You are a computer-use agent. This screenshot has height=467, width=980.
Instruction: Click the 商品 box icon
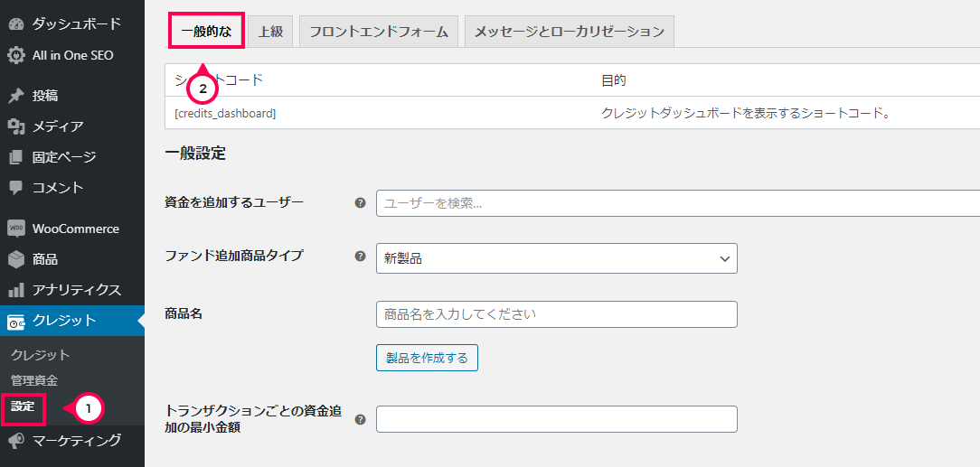pyautogui.click(x=16, y=259)
